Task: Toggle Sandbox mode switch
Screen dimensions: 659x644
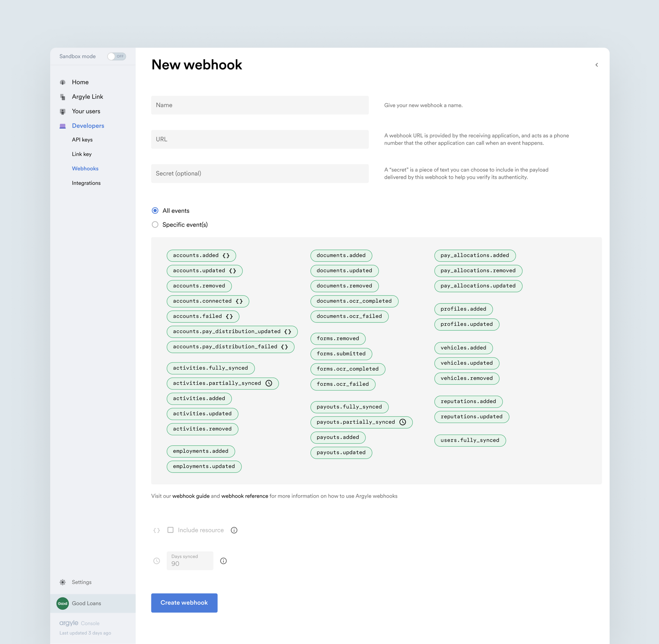Action: coord(116,56)
